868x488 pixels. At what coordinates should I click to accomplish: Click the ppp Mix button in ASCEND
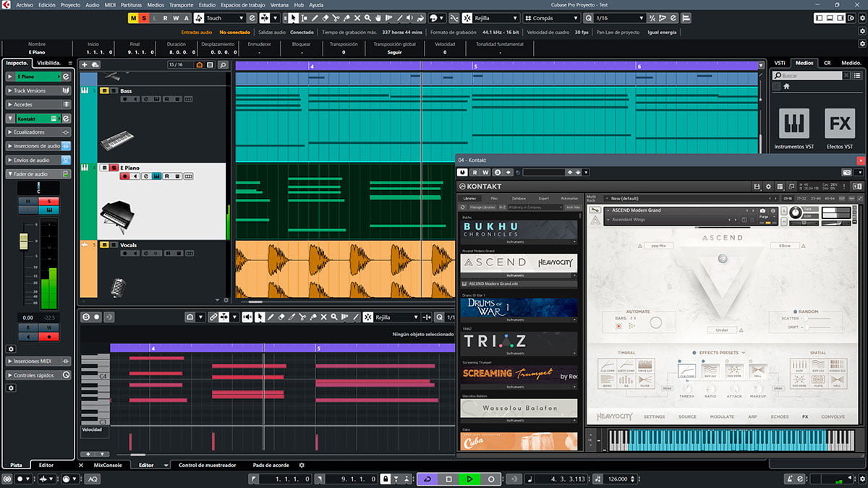click(x=658, y=246)
